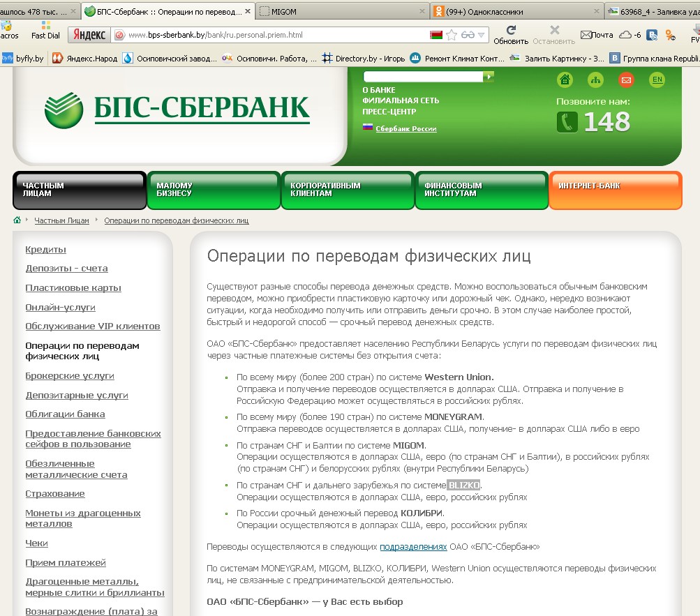Click the site identity icon in the address bar

[119, 35]
